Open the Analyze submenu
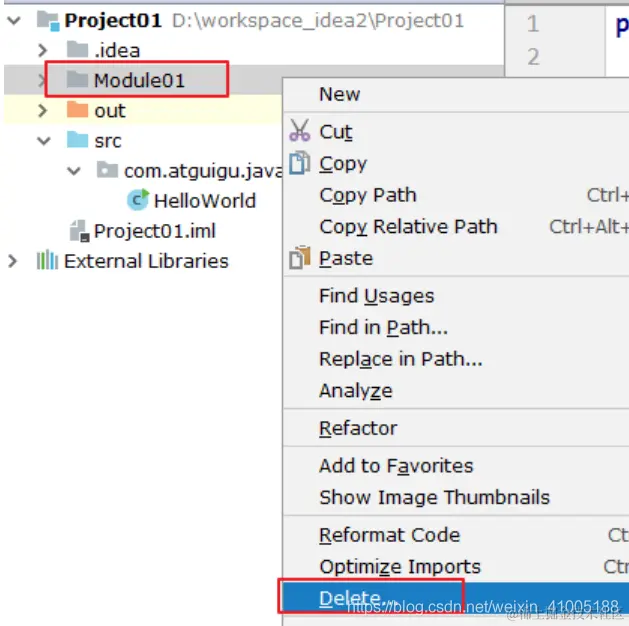 pyautogui.click(x=456, y=391)
